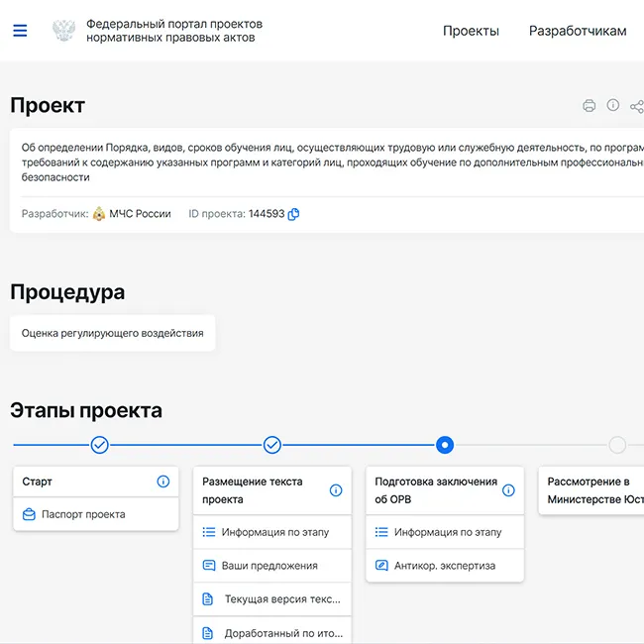Viewport: 644px width, 644px height.
Task: Click the briefcase icon for Паспорт проекта
Action: 29,514
